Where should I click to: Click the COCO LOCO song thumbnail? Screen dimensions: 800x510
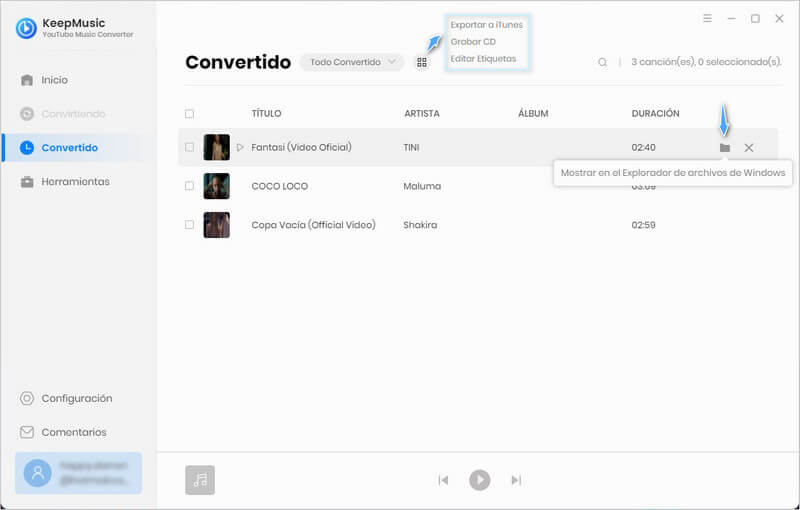217,186
